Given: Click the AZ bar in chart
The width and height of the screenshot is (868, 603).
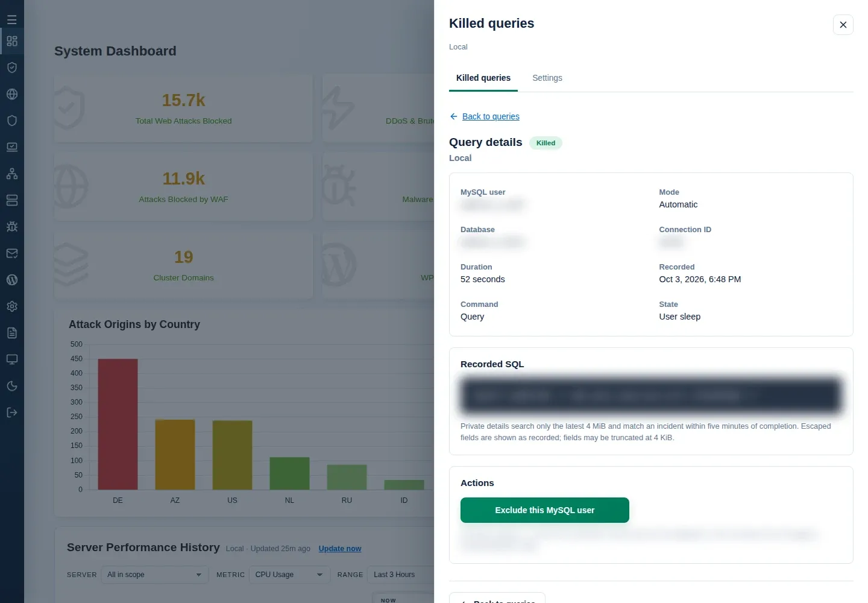Looking at the screenshot, I should 175,455.
